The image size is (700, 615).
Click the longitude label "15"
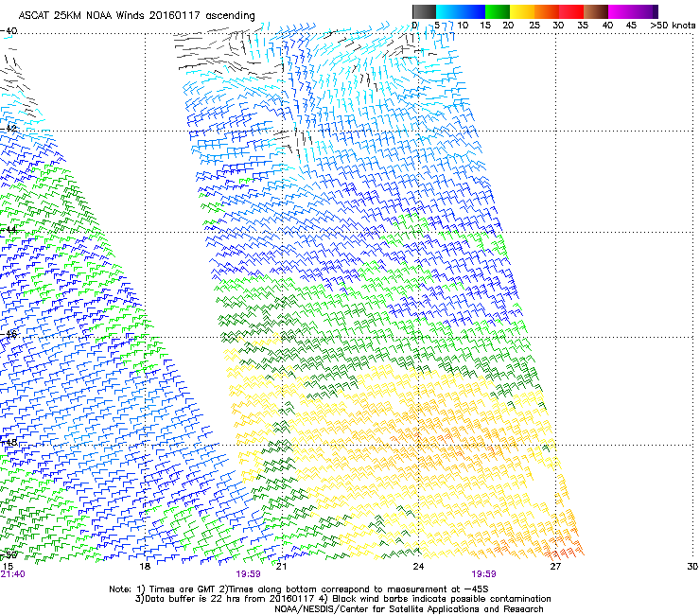[x=8, y=567]
